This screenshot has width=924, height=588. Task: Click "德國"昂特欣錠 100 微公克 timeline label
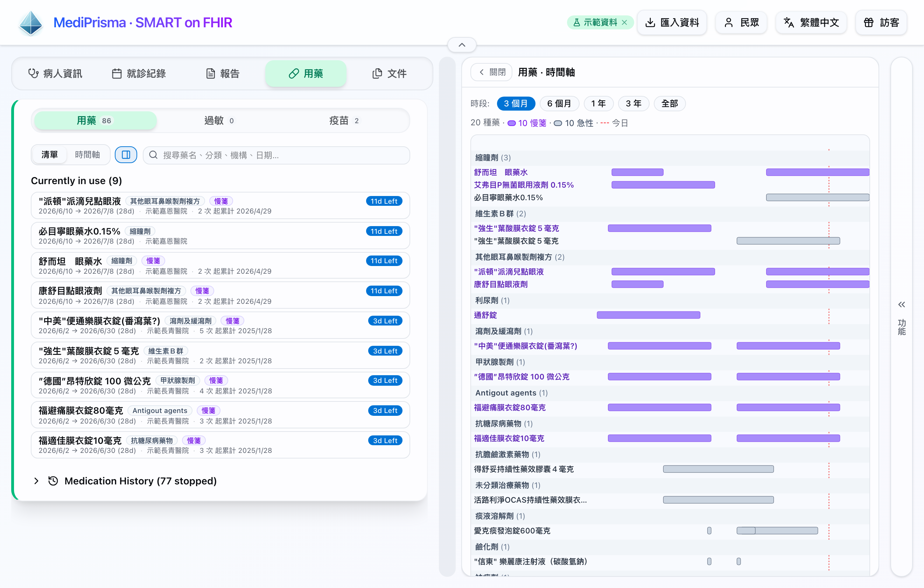point(522,377)
